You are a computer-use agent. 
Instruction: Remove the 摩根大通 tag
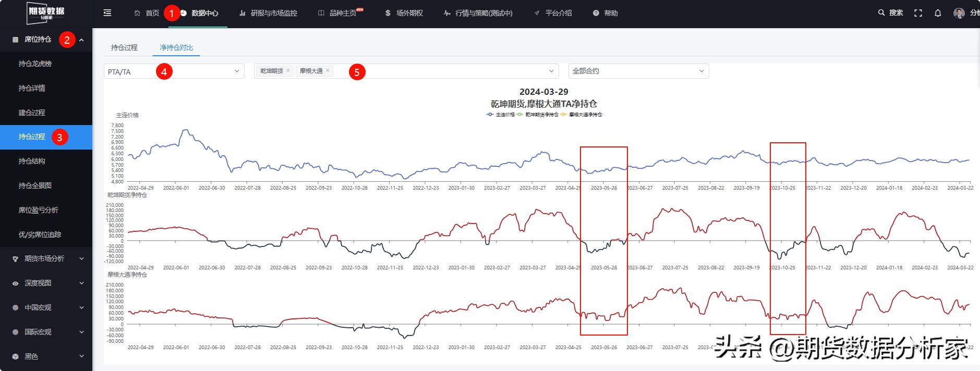pos(328,71)
